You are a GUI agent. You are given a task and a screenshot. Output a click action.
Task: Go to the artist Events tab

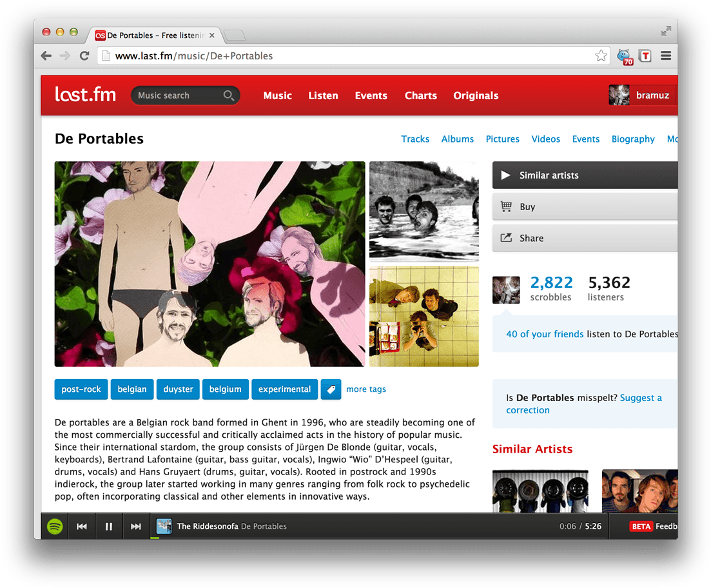click(x=585, y=139)
